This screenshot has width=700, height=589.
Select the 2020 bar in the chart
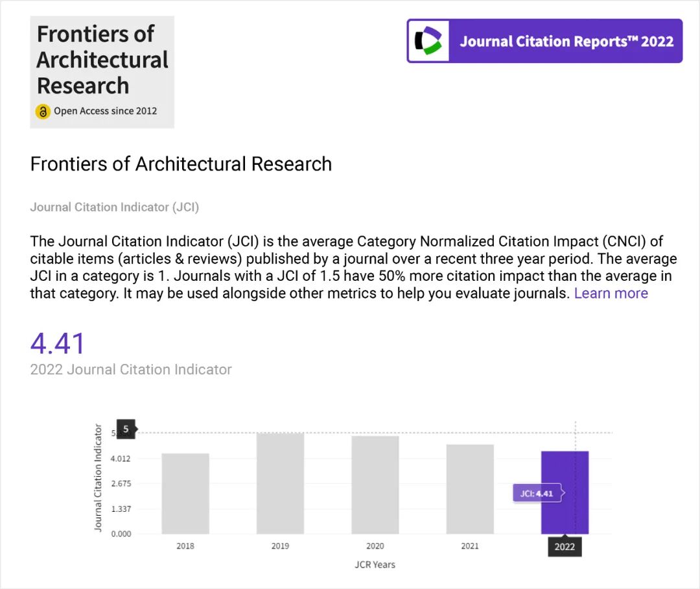[375, 485]
